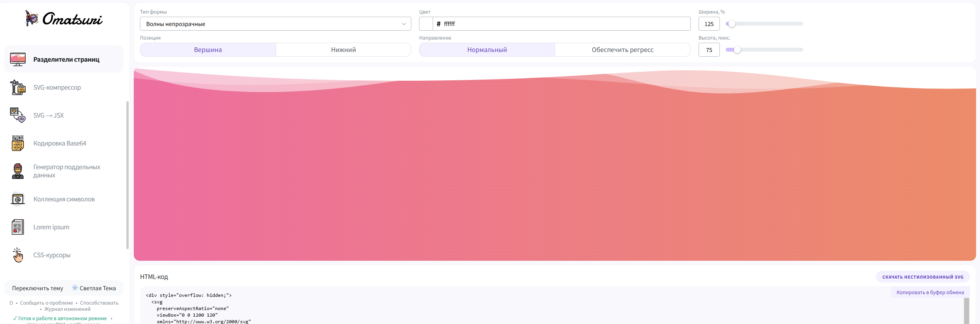The image size is (980, 324).
Task: Open Кодировка Base64 tool
Action: click(64, 143)
